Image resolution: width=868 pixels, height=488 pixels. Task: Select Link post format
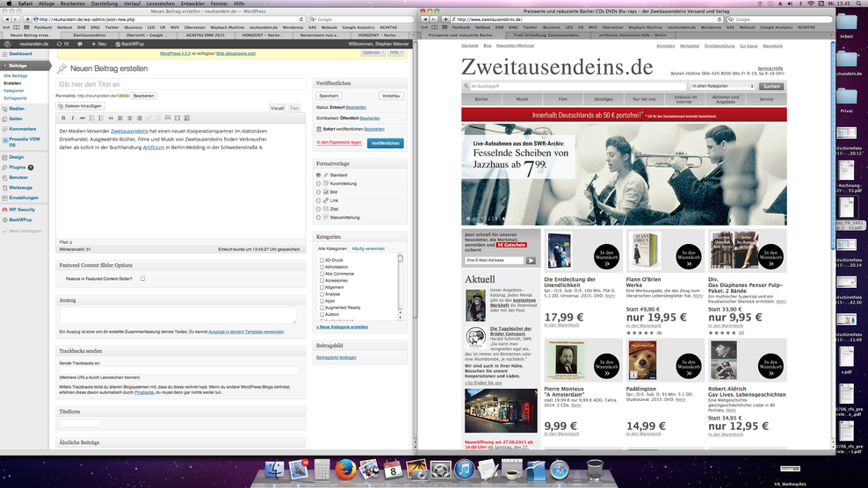click(318, 200)
